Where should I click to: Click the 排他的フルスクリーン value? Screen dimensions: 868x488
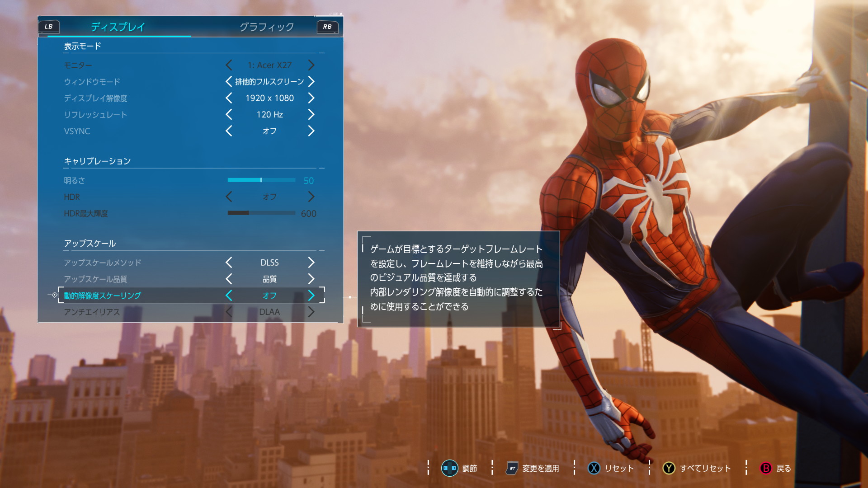pyautogui.click(x=270, y=82)
